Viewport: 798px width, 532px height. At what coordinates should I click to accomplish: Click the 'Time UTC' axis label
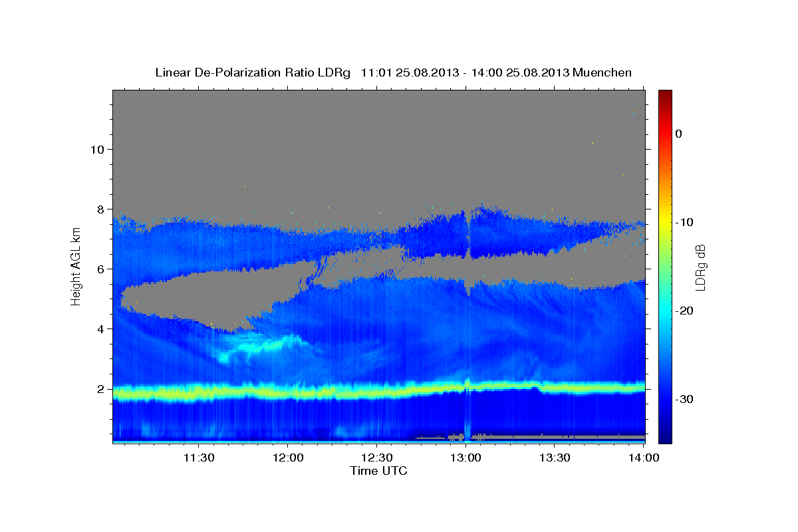tap(378, 471)
